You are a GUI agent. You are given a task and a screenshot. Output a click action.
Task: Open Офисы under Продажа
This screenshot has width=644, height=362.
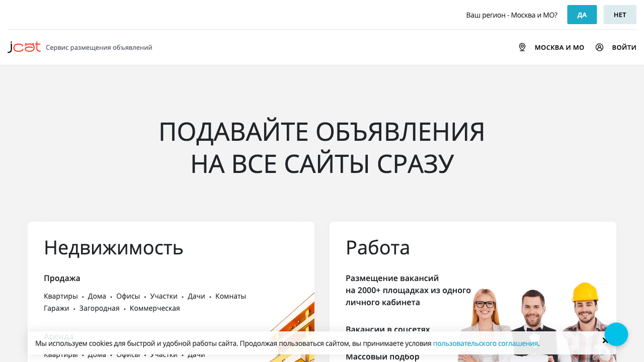[x=128, y=296]
